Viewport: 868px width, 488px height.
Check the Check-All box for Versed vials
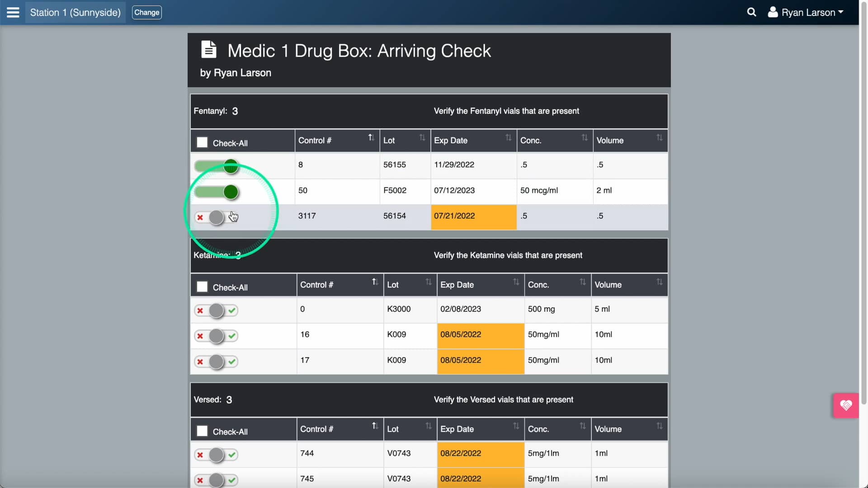[x=202, y=431]
